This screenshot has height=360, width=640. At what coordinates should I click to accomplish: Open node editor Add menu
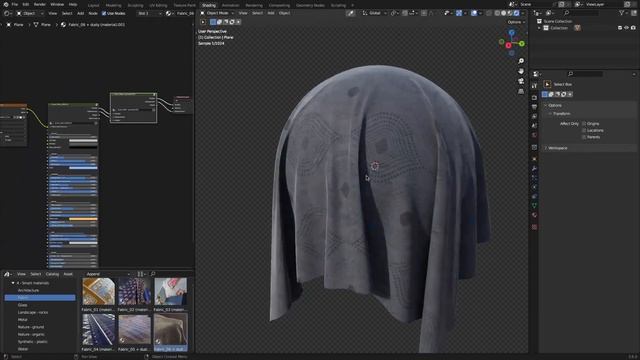(80, 13)
